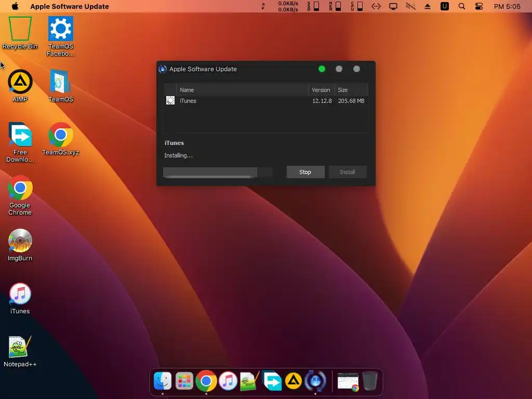Click the network speed readout
Viewport: 532px width, 399px height.
click(288, 6)
